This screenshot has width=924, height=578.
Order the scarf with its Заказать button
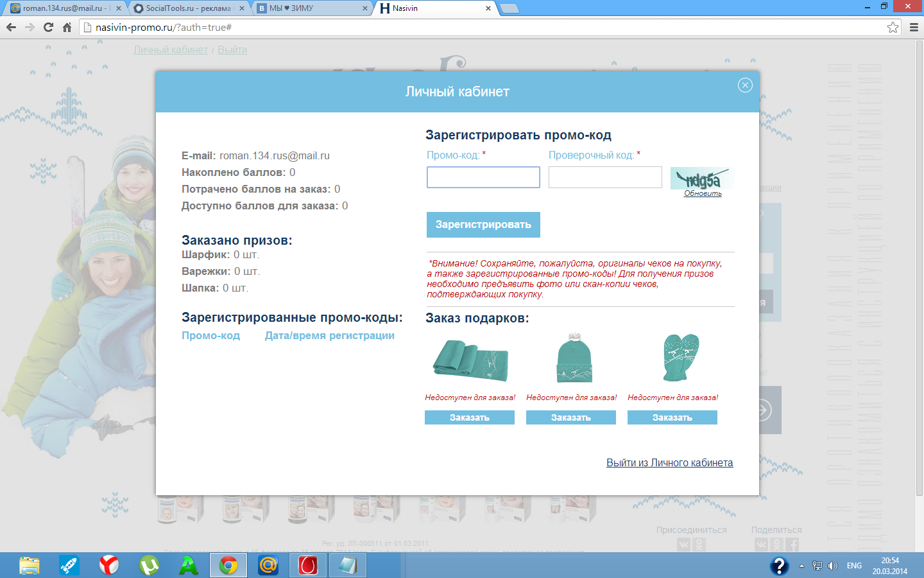click(x=470, y=417)
